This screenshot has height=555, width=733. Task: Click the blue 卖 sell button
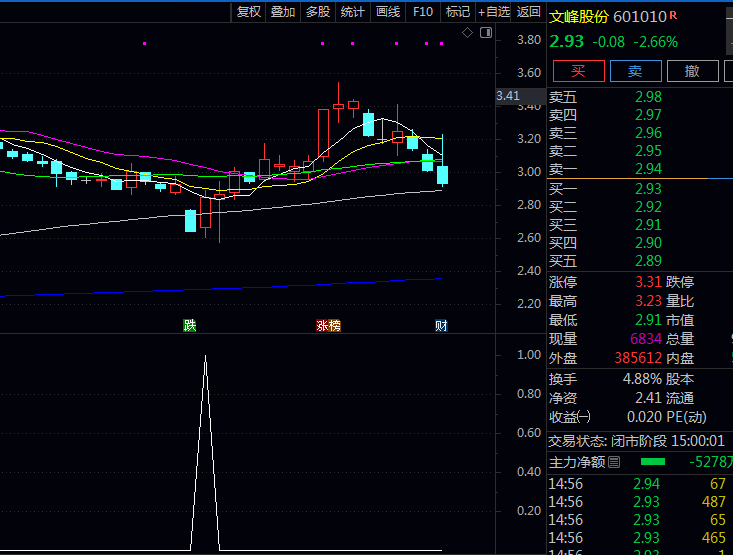[635, 71]
